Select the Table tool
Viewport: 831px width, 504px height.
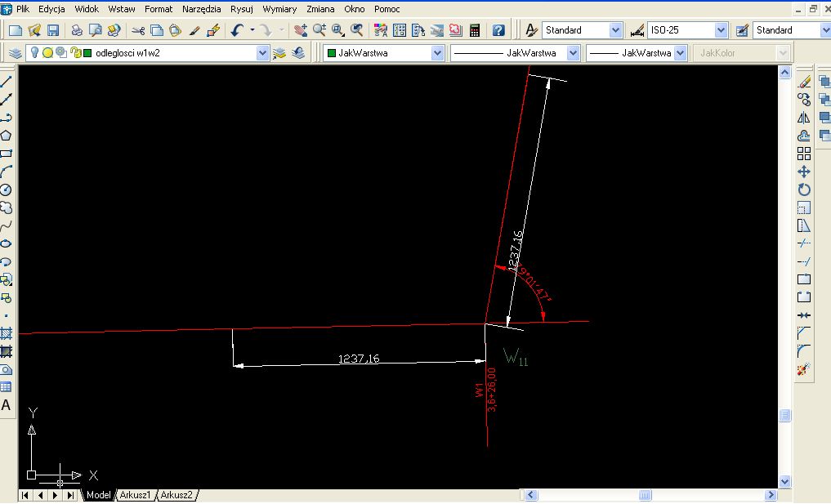pos(6,387)
